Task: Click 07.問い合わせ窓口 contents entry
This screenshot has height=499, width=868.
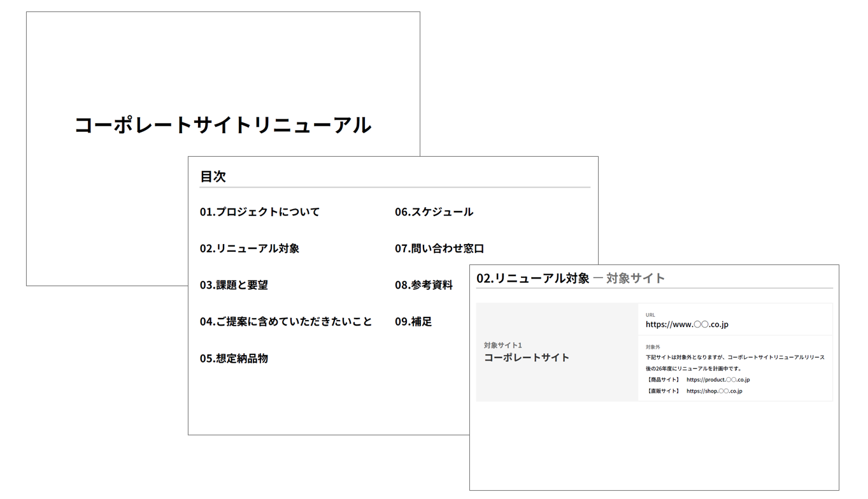Action: tap(439, 249)
